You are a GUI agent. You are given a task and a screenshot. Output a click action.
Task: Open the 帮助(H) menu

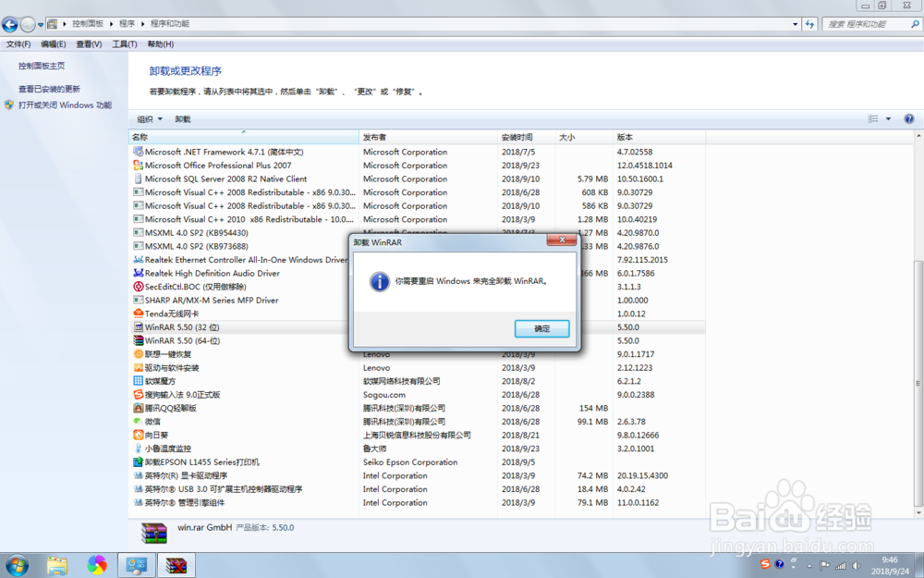click(160, 44)
